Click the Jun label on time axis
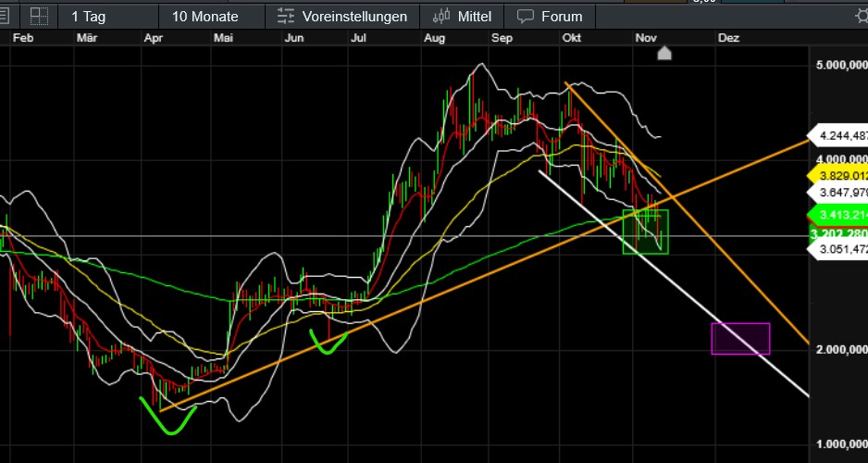This screenshot has width=868, height=463. tap(294, 38)
